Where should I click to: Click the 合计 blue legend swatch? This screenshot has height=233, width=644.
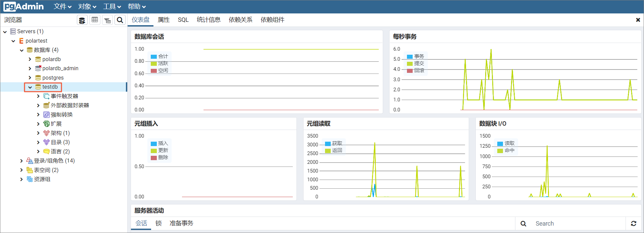154,56
